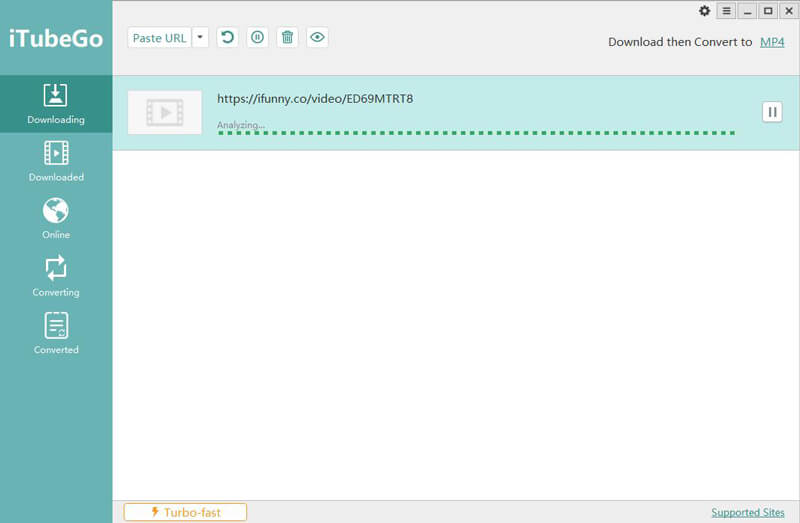Pause the ifunny.co video download
This screenshot has width=800, height=523.
pyautogui.click(x=772, y=112)
